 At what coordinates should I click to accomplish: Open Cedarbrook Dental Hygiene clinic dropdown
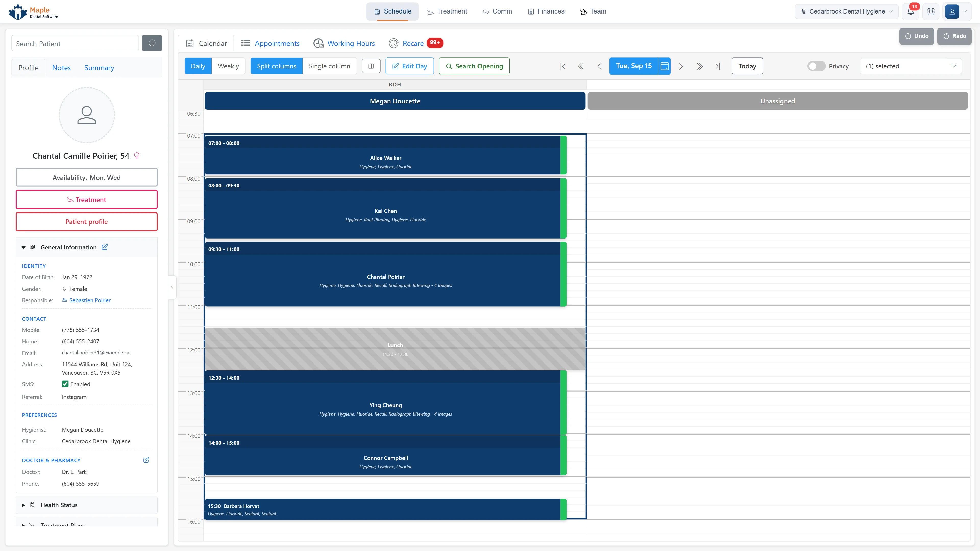[847, 11]
